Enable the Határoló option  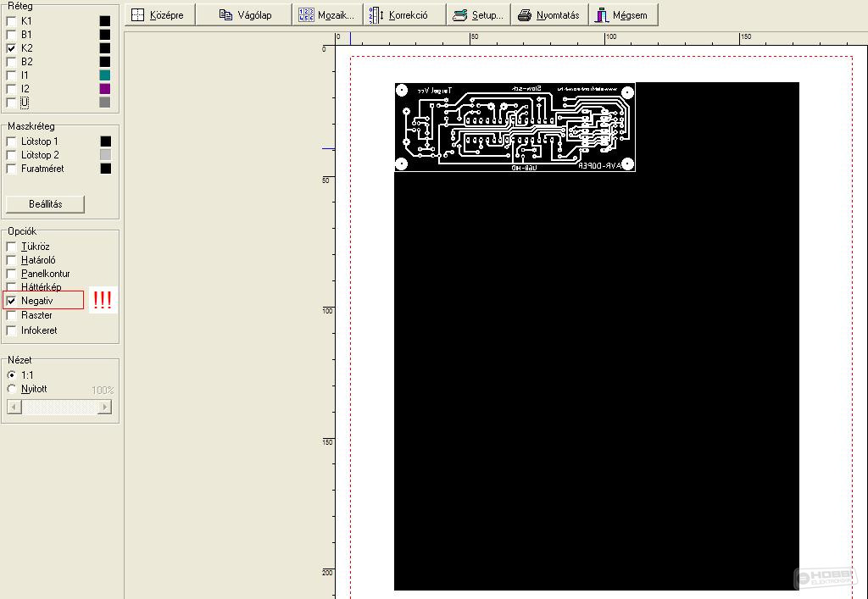click(x=11, y=260)
